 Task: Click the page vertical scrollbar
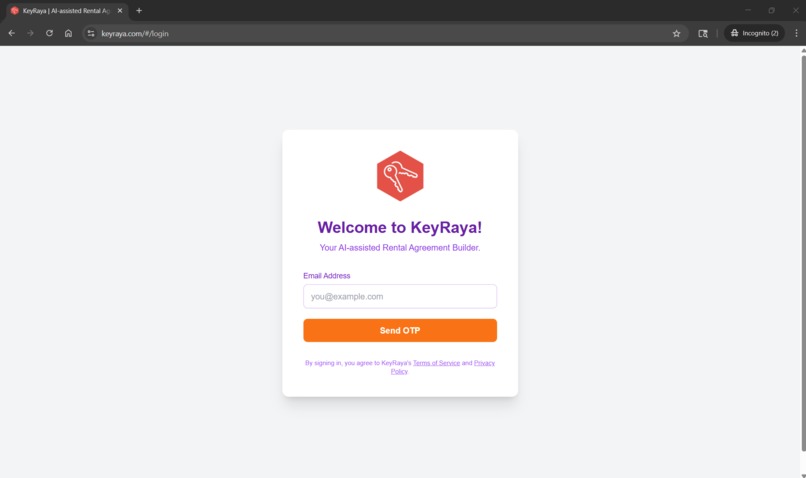803,254
